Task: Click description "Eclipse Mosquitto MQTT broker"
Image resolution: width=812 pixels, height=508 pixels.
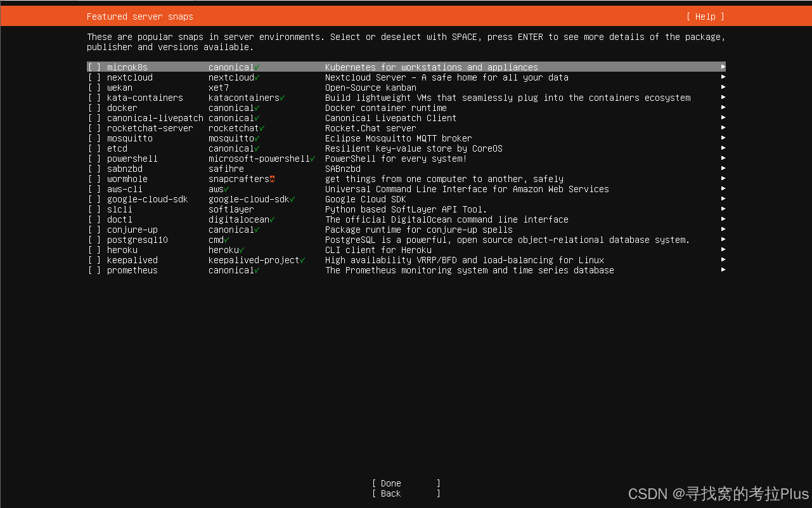Action: (399, 138)
